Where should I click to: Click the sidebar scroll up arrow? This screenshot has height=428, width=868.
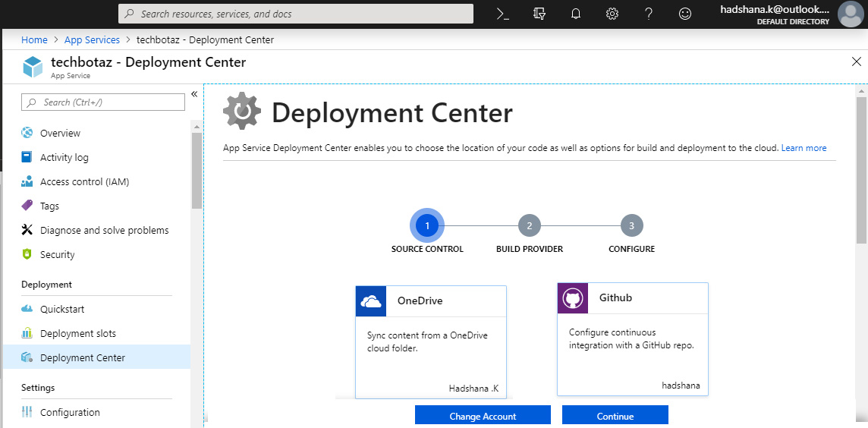tap(196, 126)
